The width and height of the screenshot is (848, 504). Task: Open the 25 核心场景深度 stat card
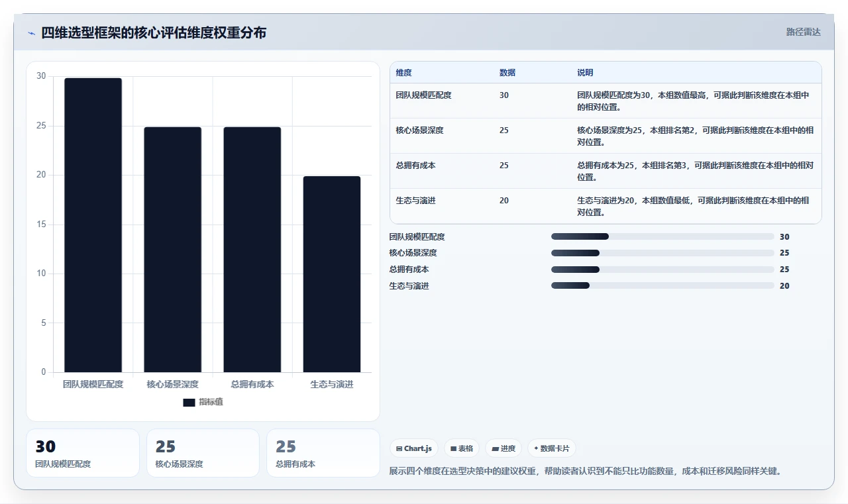pos(203,453)
